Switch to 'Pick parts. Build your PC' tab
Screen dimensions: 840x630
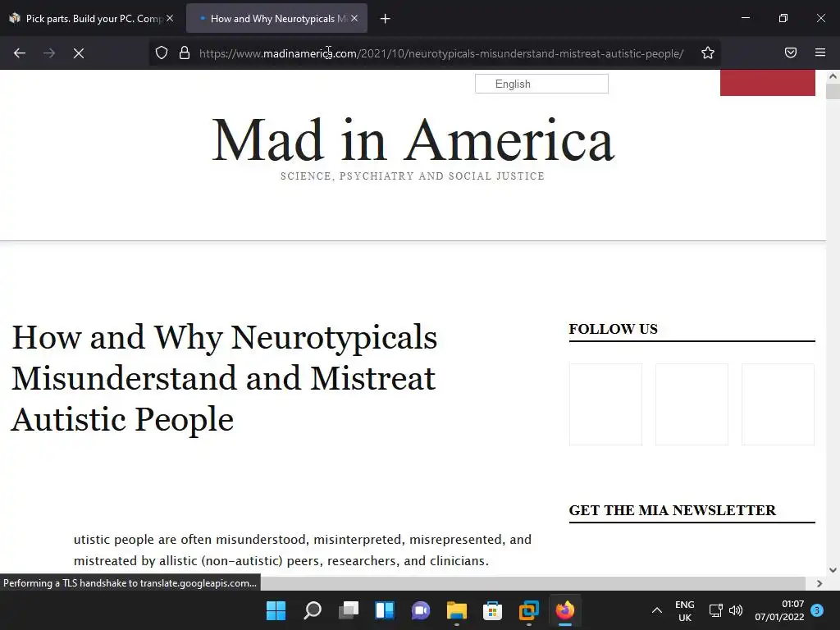click(x=91, y=18)
